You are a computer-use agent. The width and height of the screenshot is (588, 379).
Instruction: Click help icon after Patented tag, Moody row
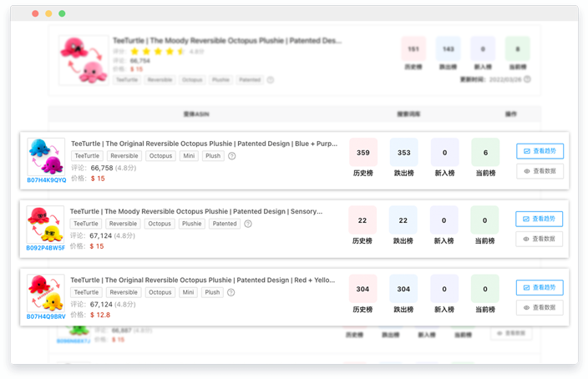(248, 224)
